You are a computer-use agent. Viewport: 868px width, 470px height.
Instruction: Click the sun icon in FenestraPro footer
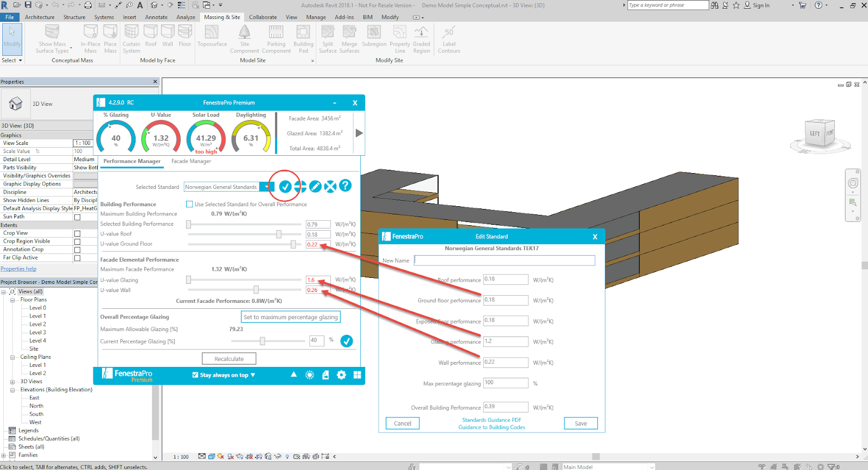(310, 375)
